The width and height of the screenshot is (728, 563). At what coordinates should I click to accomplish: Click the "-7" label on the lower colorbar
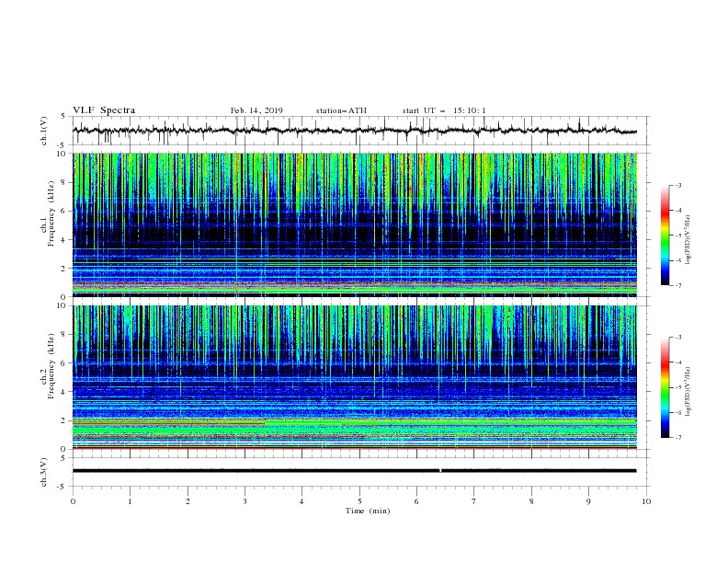(x=678, y=437)
